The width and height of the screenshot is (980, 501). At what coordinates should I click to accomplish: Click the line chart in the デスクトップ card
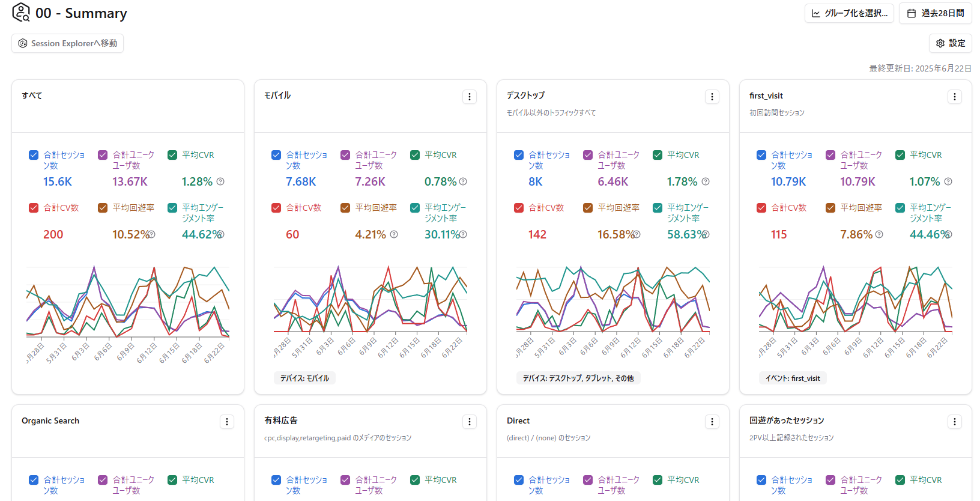612,300
